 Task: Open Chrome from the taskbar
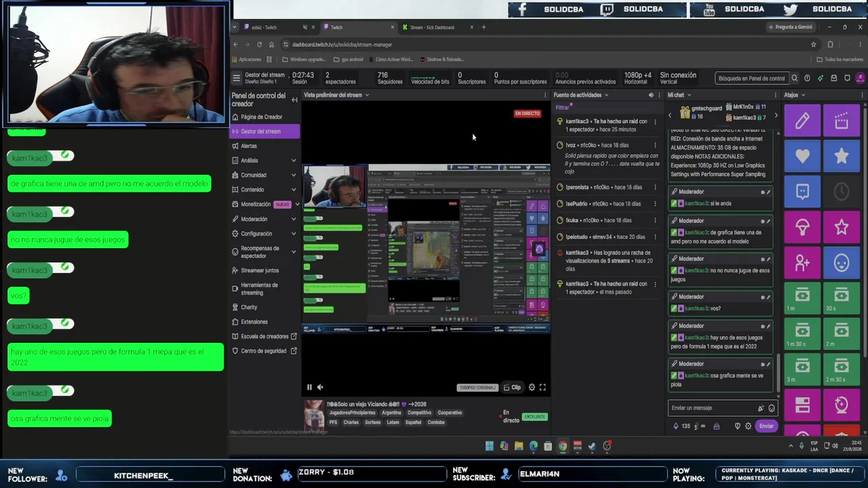[x=563, y=446]
